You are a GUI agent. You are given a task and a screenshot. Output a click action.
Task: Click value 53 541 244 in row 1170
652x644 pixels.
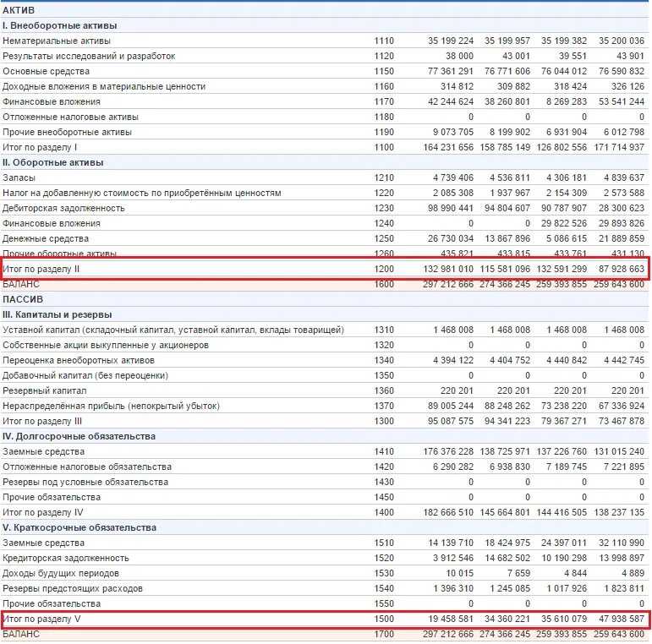tap(622, 101)
